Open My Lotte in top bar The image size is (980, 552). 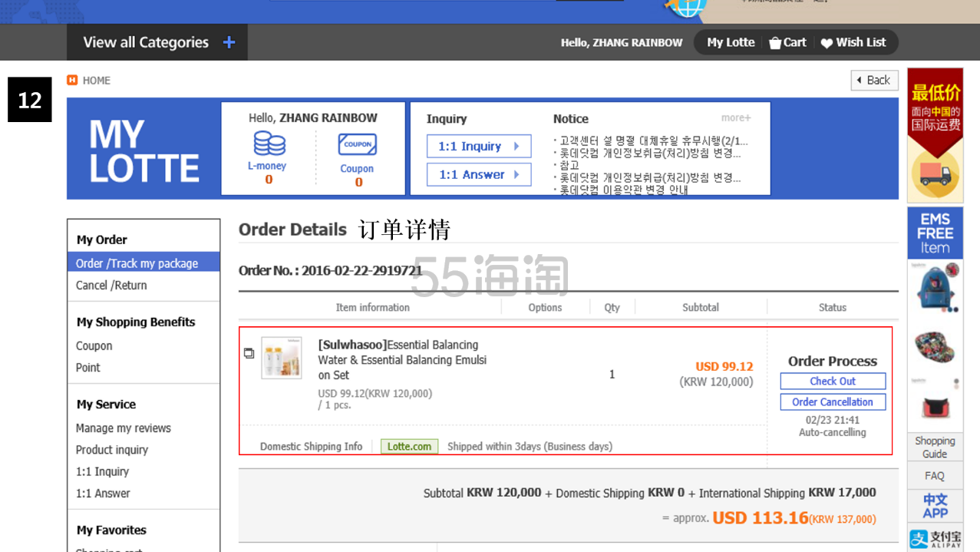pos(731,42)
